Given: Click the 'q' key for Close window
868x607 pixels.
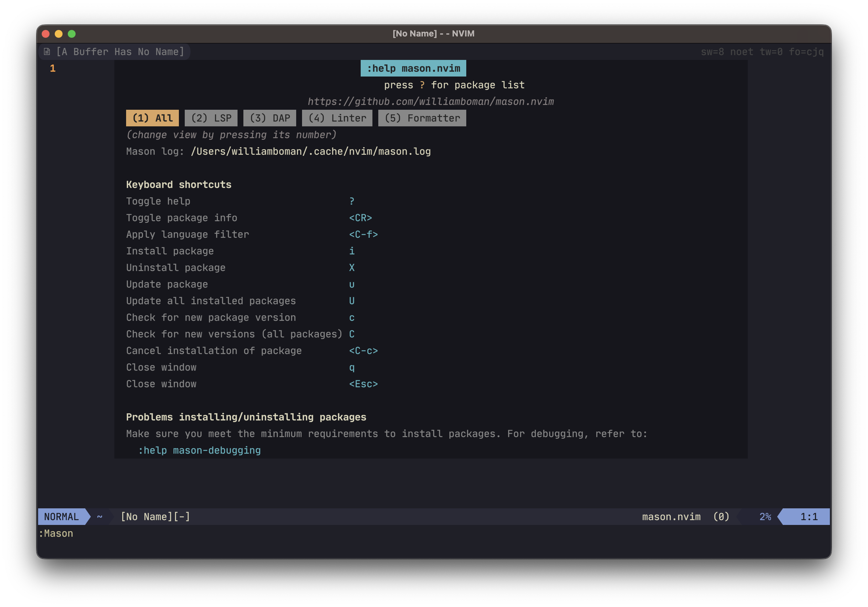Looking at the screenshot, I should point(352,368).
